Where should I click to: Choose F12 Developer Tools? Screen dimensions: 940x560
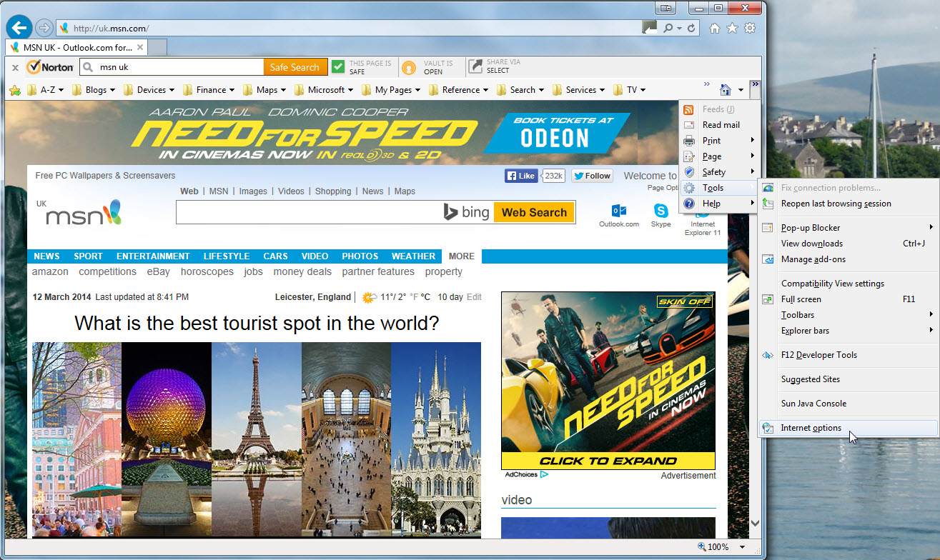(849, 355)
